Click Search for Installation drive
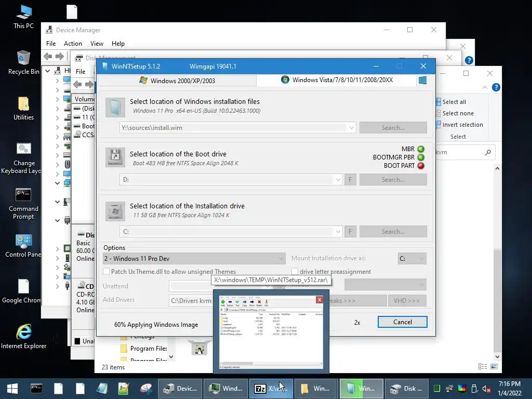Viewport: 532px width, 399px height. tap(393, 231)
